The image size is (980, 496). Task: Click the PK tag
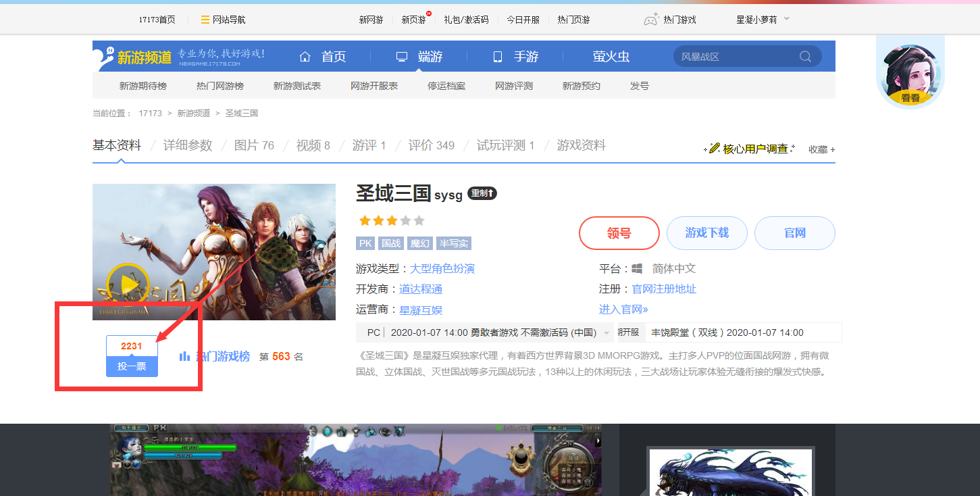click(x=365, y=243)
